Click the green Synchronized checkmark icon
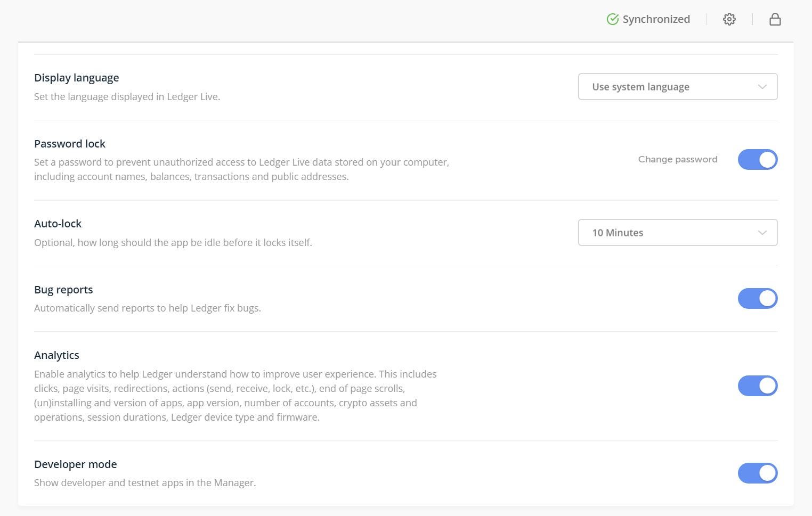812x516 pixels. click(613, 19)
